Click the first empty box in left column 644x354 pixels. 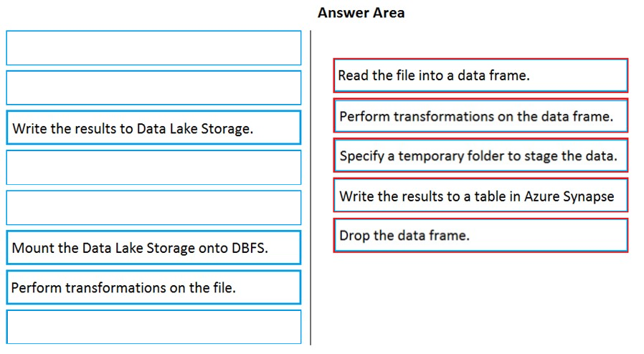pyautogui.click(x=153, y=47)
